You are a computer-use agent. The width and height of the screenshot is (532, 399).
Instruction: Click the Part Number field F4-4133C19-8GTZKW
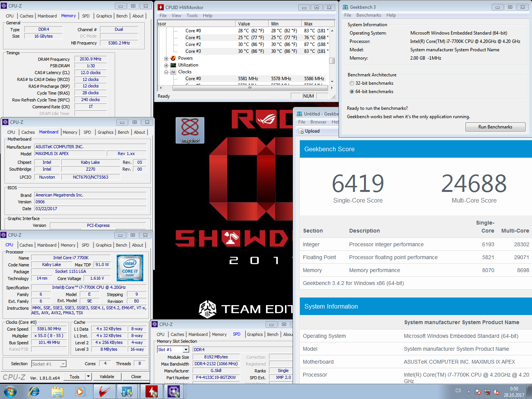pyautogui.click(x=216, y=378)
